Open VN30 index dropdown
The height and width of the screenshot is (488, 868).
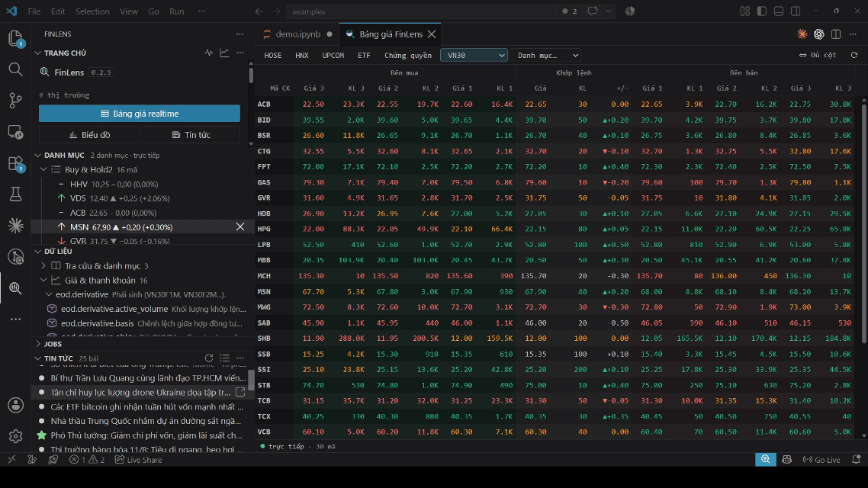(x=474, y=56)
